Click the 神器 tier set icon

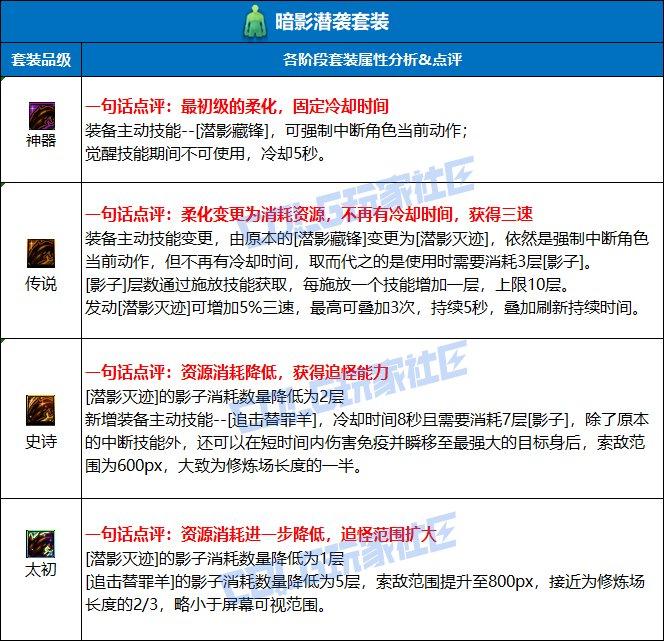pyautogui.click(x=40, y=115)
